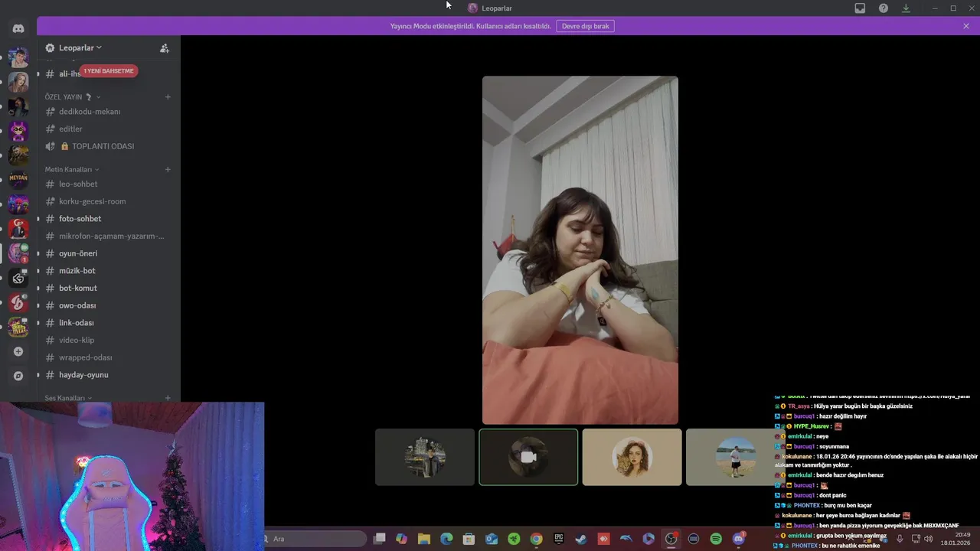
Task: Create channel in Ses Kanalları category
Action: (168, 398)
